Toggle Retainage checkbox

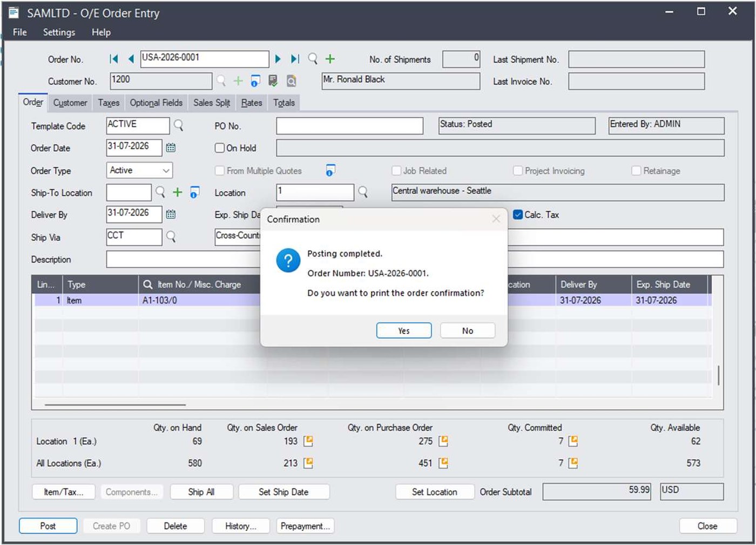pos(636,171)
